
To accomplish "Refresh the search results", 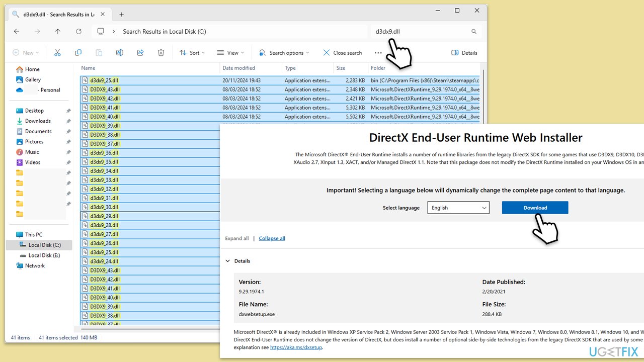I will [x=78, y=31].
